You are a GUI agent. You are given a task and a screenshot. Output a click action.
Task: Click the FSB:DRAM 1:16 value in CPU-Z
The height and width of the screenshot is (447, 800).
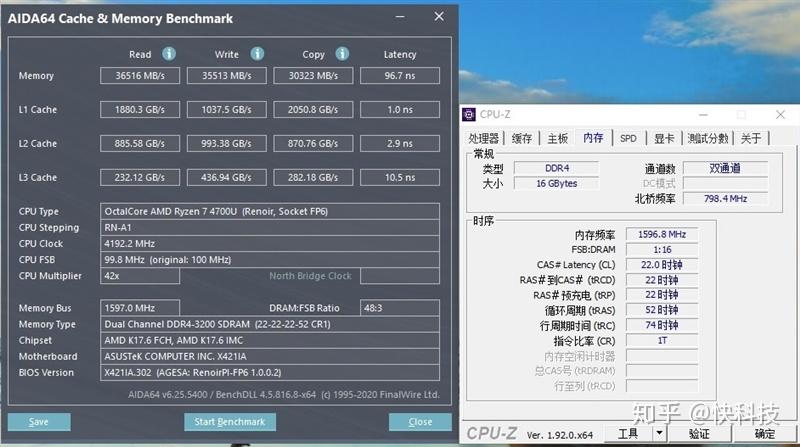pos(662,250)
